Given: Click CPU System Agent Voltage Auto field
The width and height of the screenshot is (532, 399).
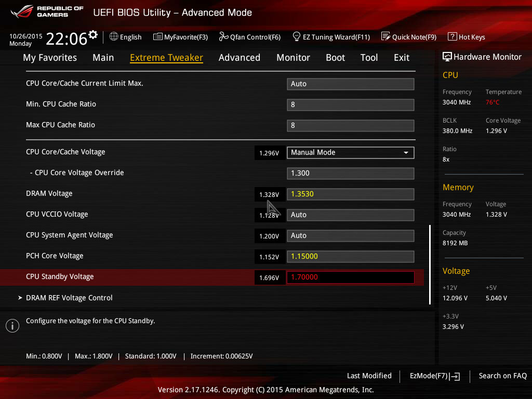Looking at the screenshot, I should click(351, 236).
